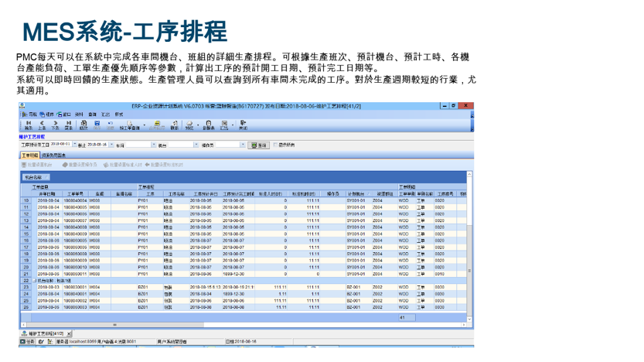
Task: Switch to the 资源负荷图表 tab
Action: (53, 155)
